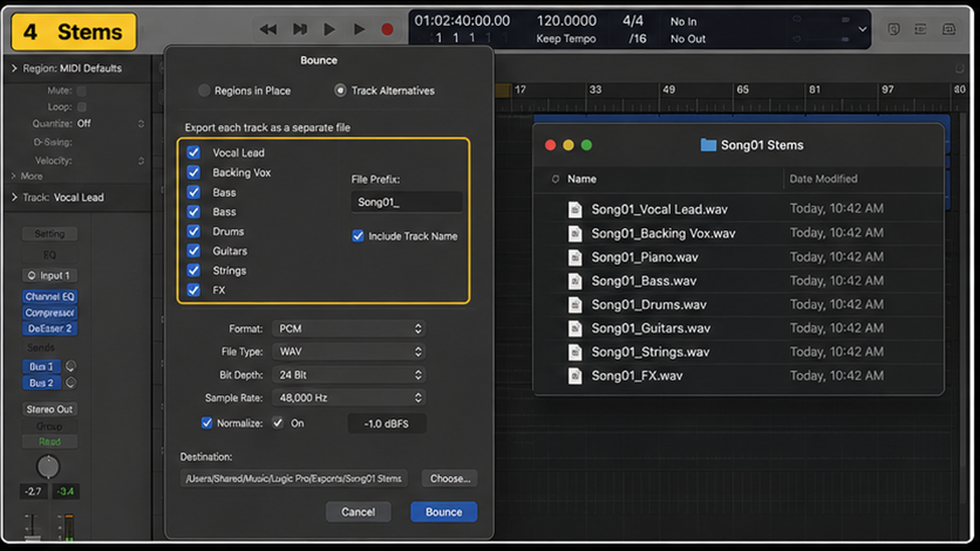Click the circle icon on Input 1 slot
Viewport: 980px width, 551px height.
tap(31, 275)
